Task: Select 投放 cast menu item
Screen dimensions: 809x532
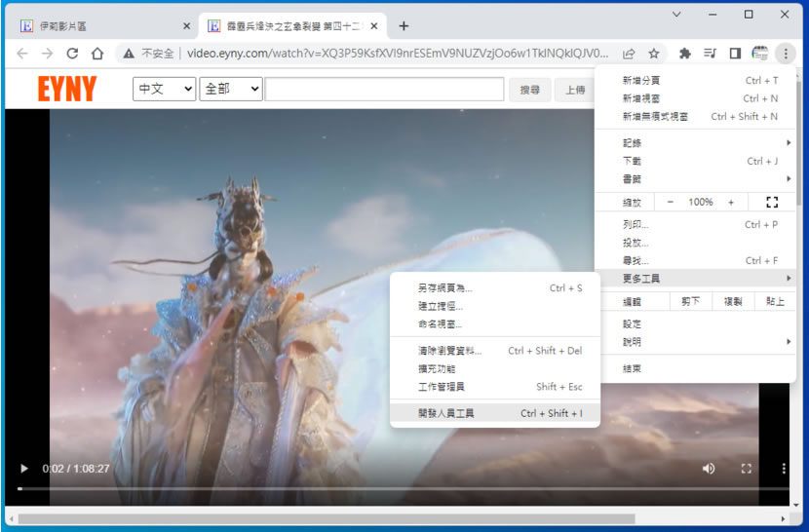Action: pos(694,243)
